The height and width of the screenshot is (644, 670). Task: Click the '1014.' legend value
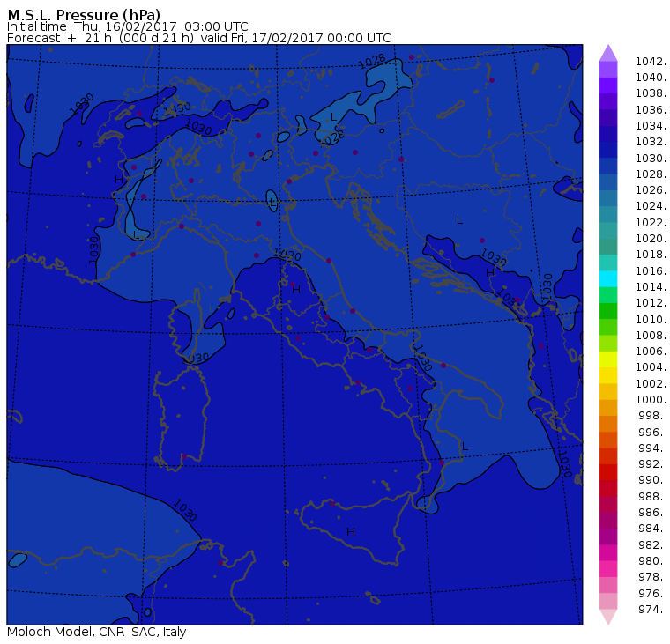(x=651, y=287)
